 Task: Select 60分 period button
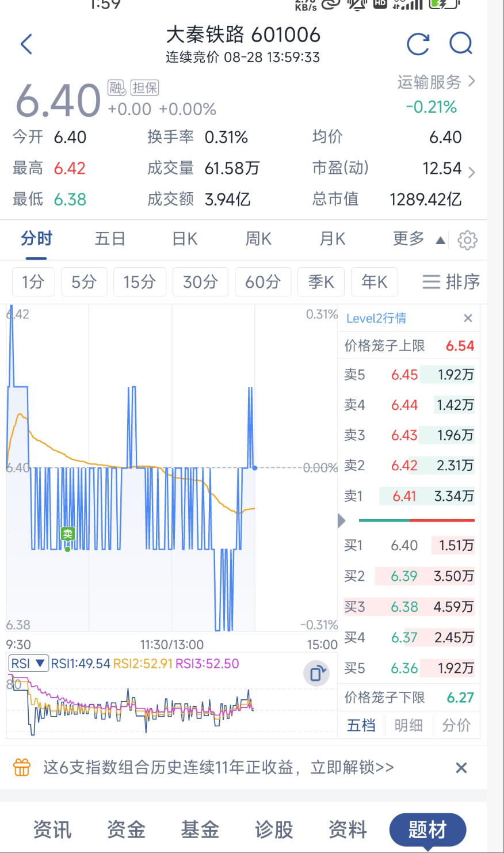263,281
